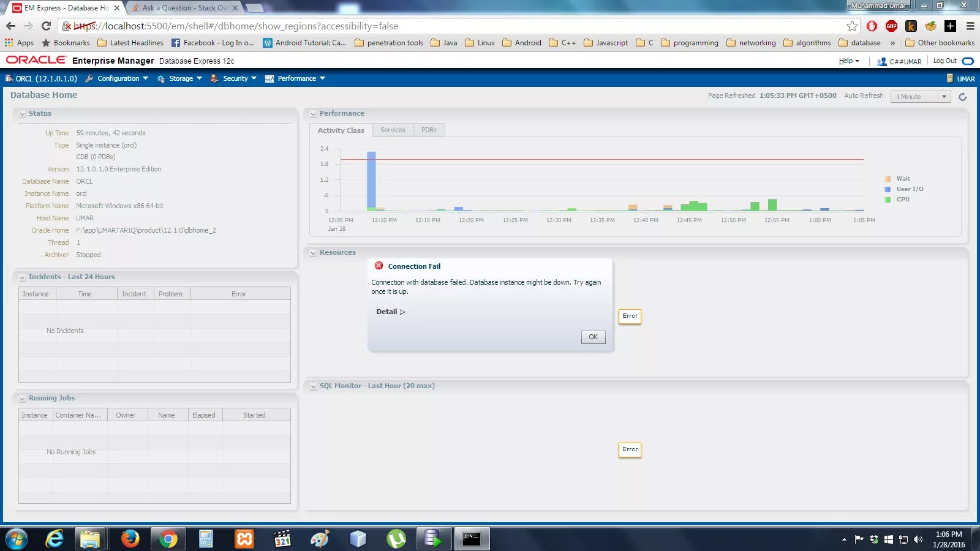The image size is (980, 551).
Task: Close the Ask a Question tab
Action: 235,8
